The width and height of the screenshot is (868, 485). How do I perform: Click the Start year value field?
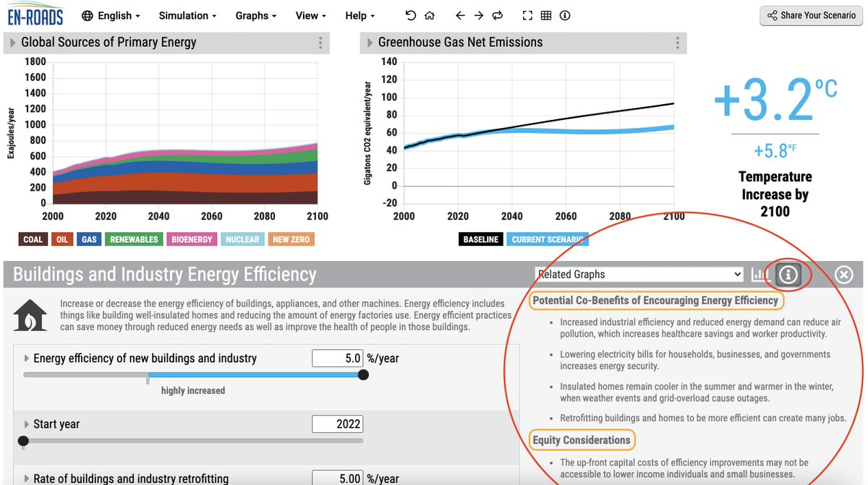tap(337, 424)
